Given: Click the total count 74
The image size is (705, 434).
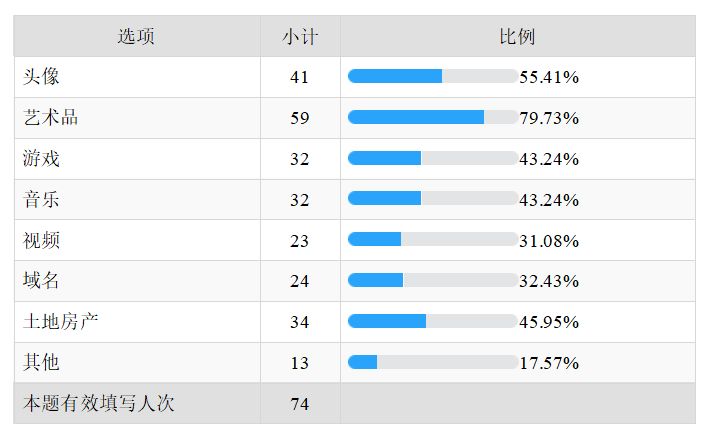Looking at the screenshot, I should point(300,404).
